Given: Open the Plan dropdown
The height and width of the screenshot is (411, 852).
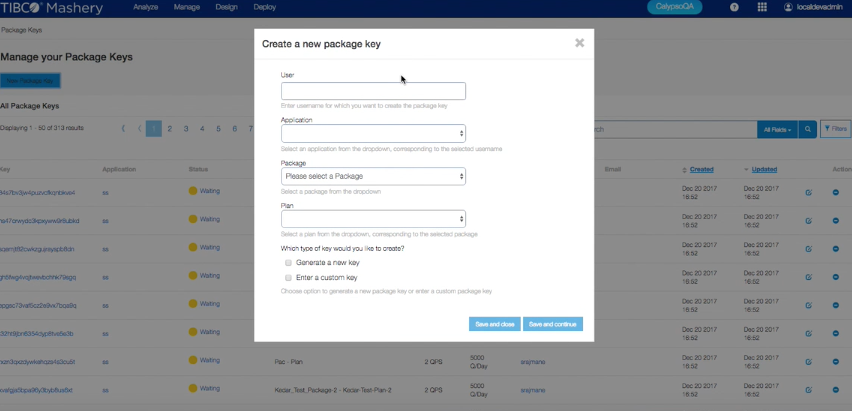Looking at the screenshot, I should pos(373,219).
